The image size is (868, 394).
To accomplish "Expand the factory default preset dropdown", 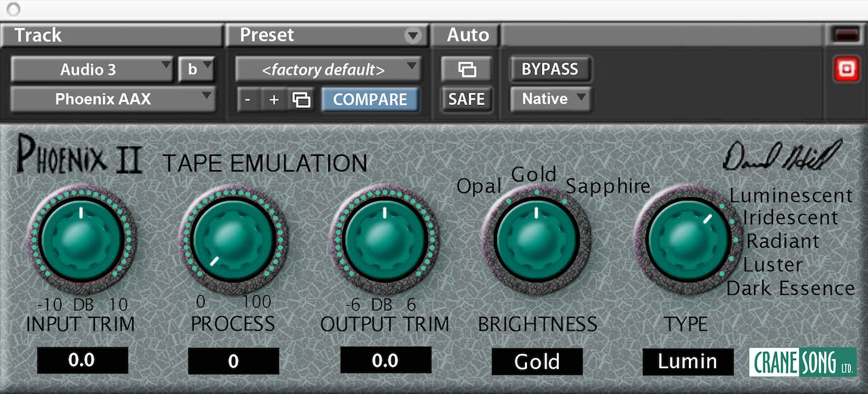I will click(328, 69).
